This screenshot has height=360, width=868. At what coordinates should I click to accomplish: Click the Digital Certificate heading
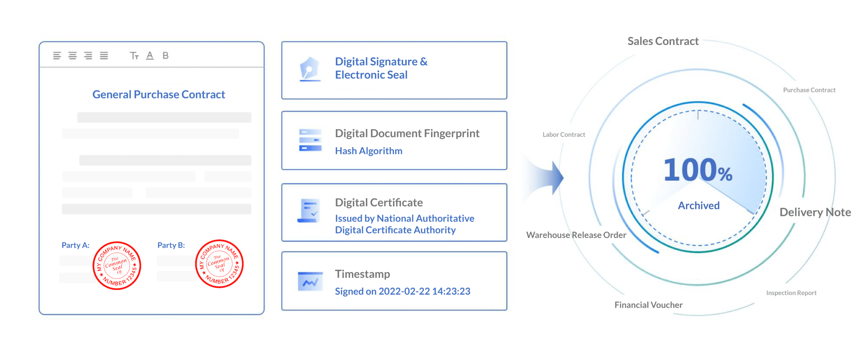coord(379,203)
